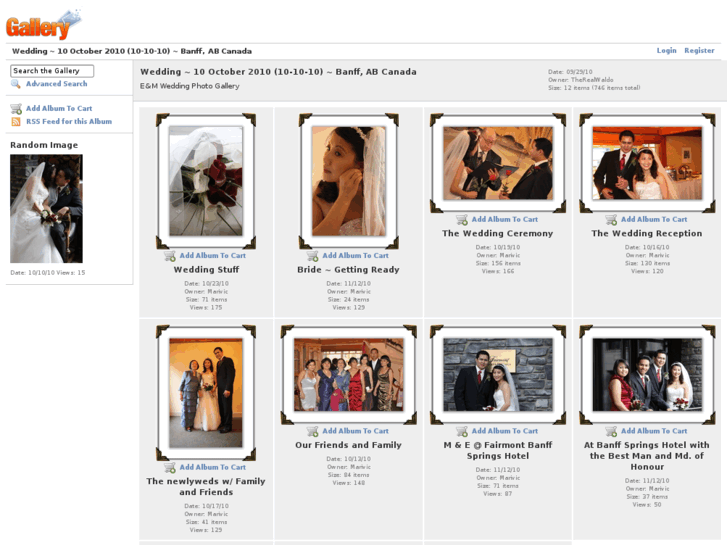Click Bride ~ Getting Ready title

[348, 269]
